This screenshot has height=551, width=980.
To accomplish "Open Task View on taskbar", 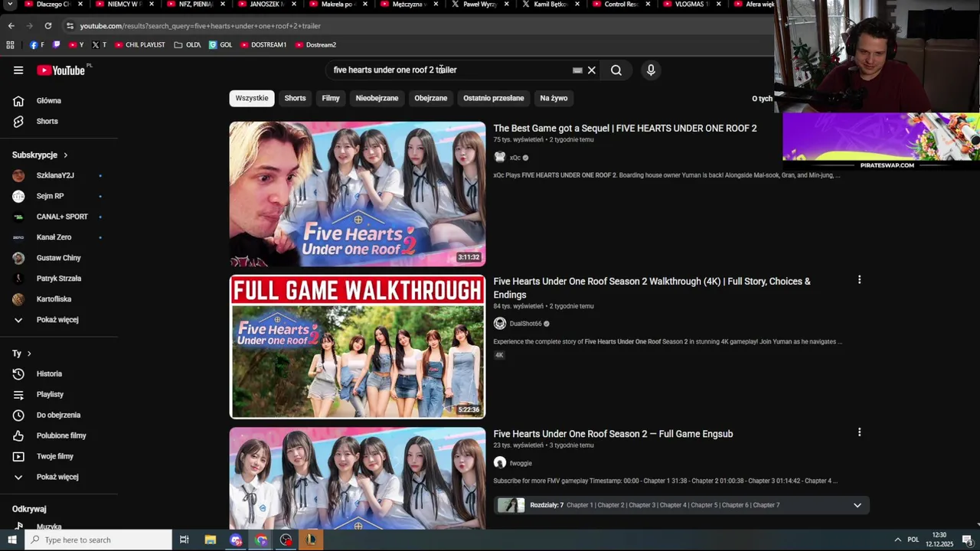I will [184, 540].
